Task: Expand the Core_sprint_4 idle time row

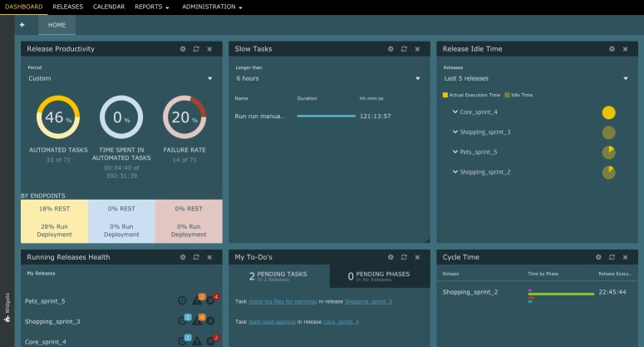Action: coord(455,112)
